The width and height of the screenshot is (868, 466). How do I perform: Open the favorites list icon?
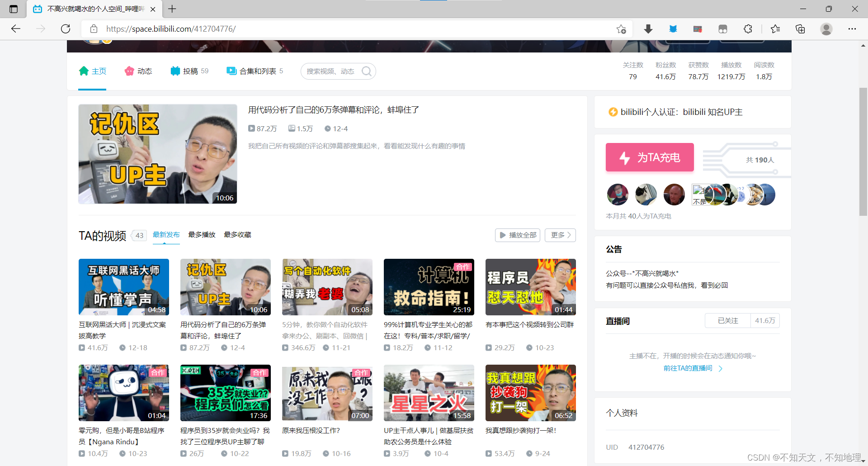775,29
